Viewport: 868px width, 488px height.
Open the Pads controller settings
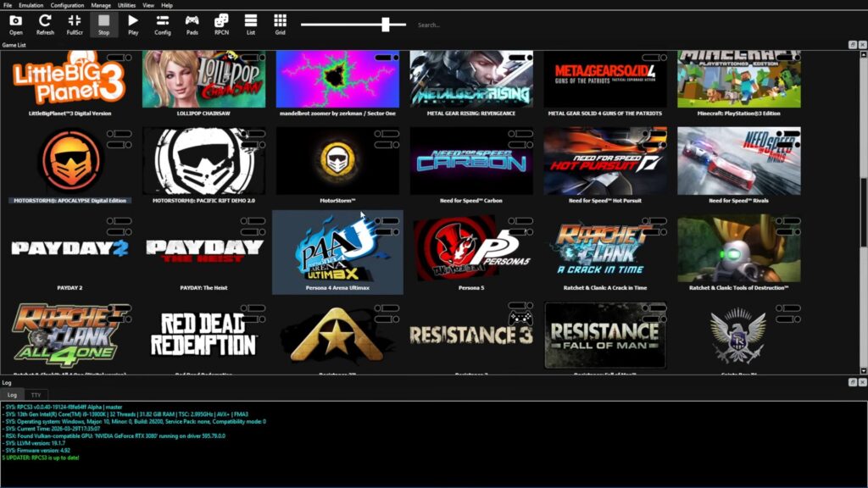point(192,23)
